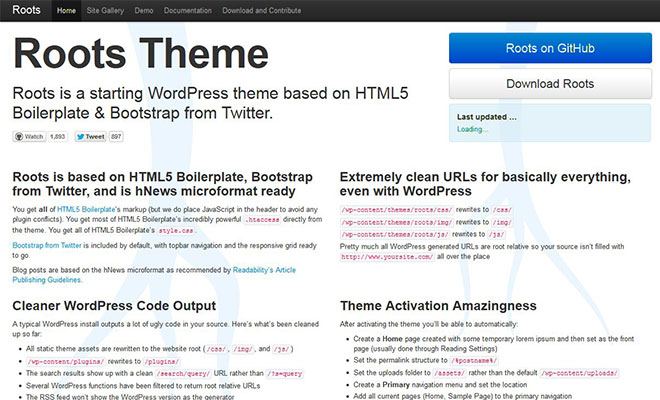Viewport: 660px width, 400px height.
Task: Open Documentation in the top navbar
Action: [188, 11]
